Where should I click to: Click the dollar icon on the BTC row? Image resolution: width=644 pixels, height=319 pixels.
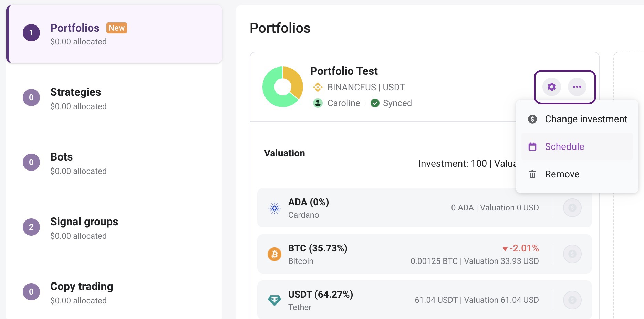click(572, 254)
